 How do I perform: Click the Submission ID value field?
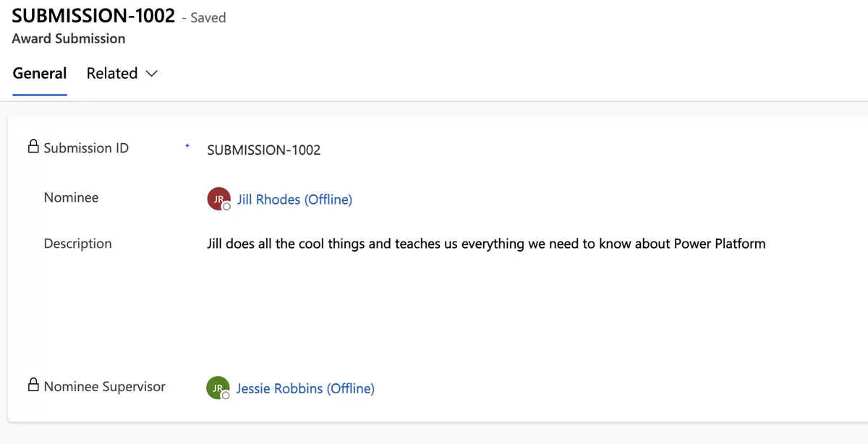click(263, 150)
